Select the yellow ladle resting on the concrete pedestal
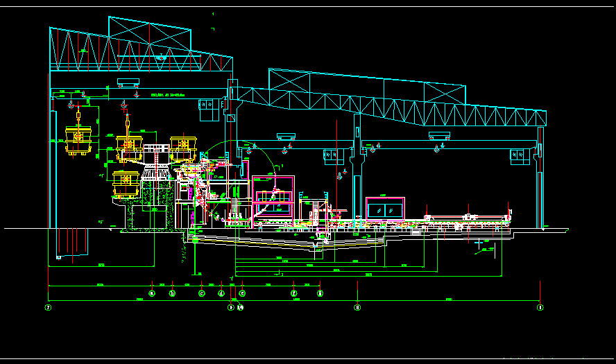This screenshot has height=364, width=616. pyautogui.click(x=126, y=184)
